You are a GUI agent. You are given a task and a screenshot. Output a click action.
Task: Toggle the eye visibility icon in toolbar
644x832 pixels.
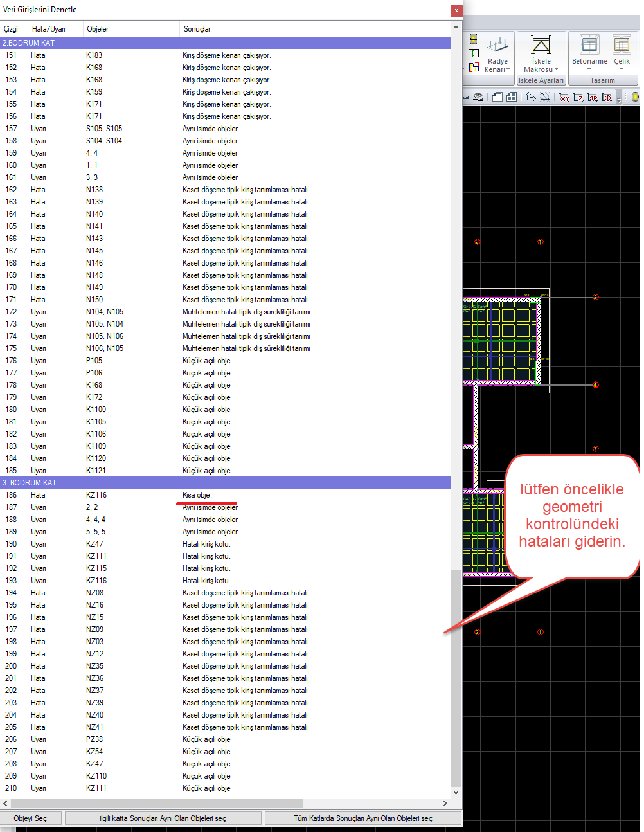click(478, 97)
